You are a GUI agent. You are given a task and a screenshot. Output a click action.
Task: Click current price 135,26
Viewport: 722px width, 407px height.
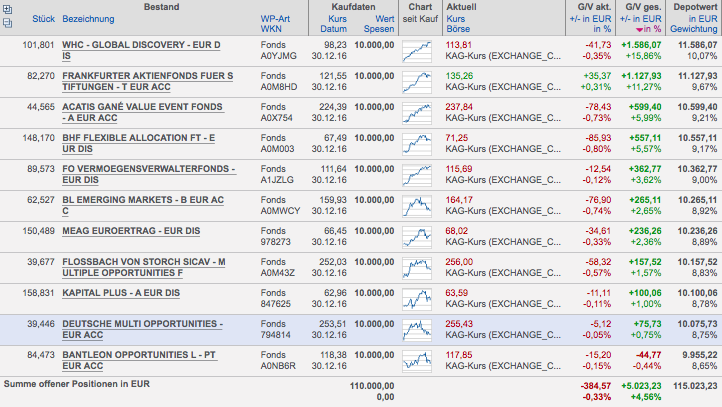point(459,76)
